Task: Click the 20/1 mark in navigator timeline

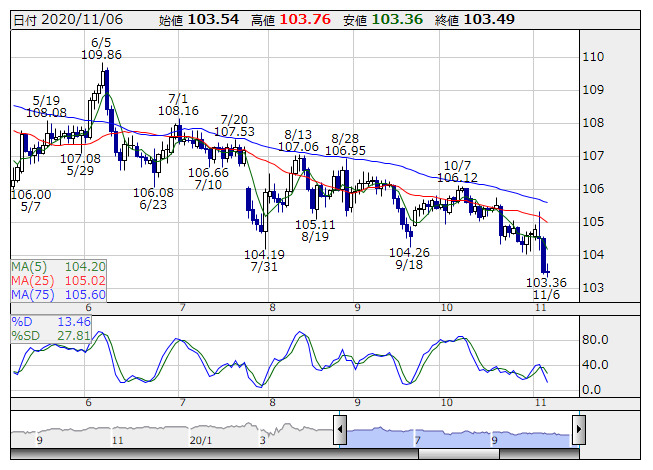Action: pos(200,439)
